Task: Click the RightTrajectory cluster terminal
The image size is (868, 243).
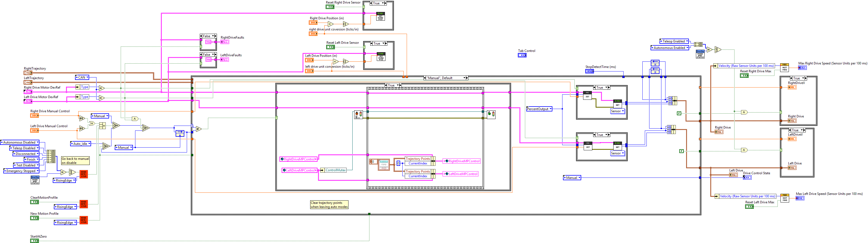Action: (28, 73)
